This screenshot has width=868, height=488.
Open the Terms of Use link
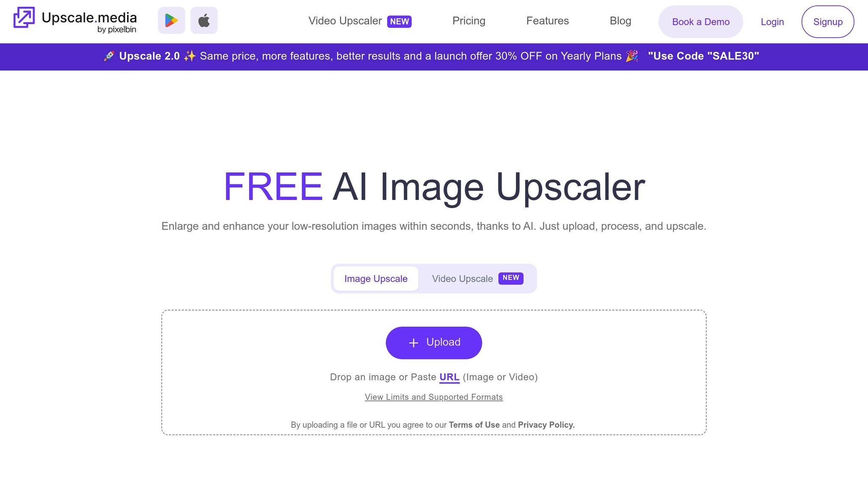click(x=474, y=425)
